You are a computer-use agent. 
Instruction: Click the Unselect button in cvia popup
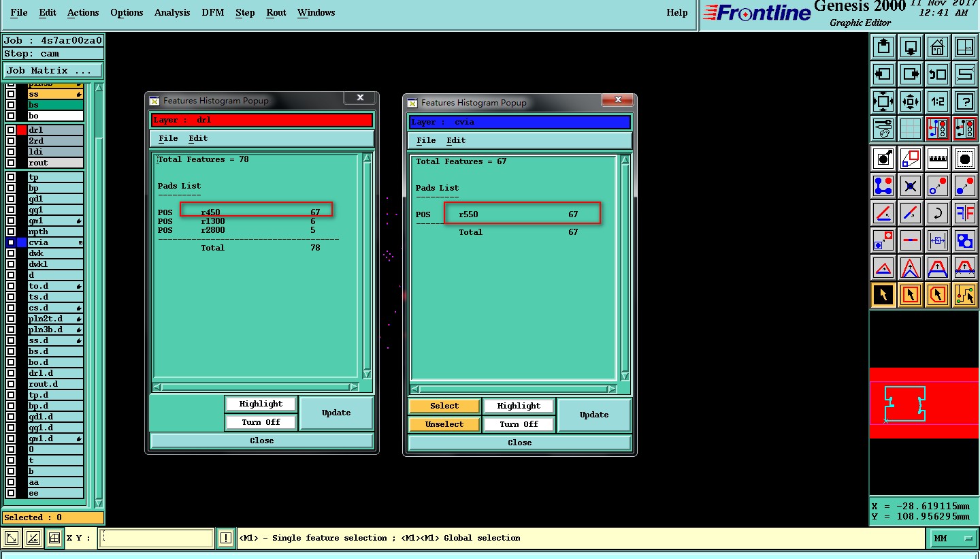point(444,424)
